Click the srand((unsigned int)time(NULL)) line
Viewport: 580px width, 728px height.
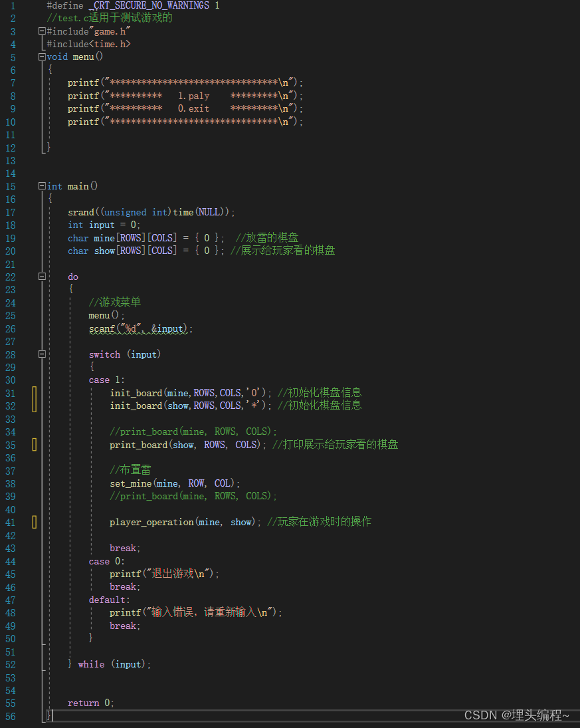[x=151, y=212]
